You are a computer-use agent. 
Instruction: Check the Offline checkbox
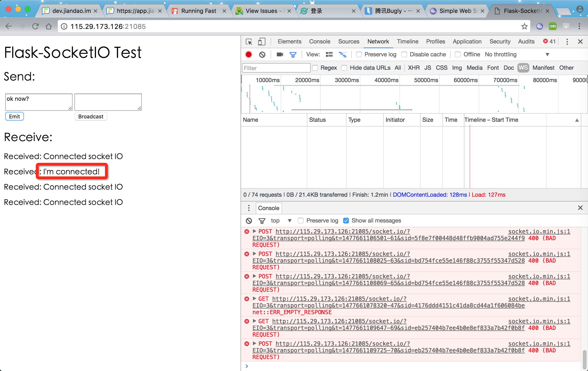(458, 54)
